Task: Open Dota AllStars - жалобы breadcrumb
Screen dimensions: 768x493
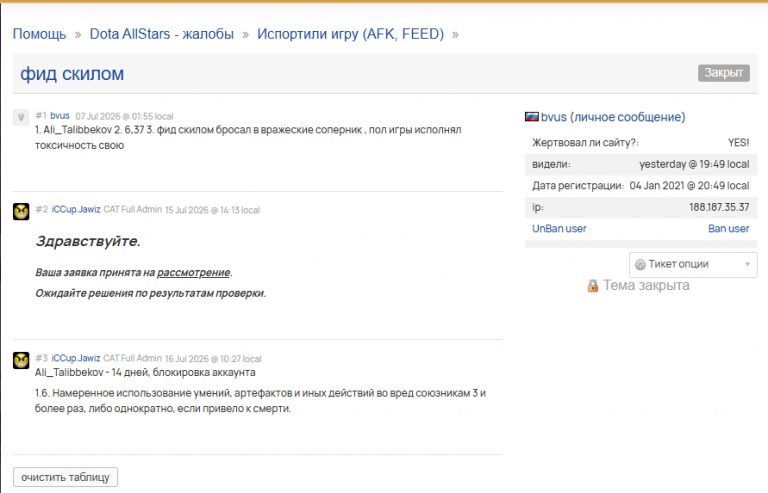Action: 162,34
